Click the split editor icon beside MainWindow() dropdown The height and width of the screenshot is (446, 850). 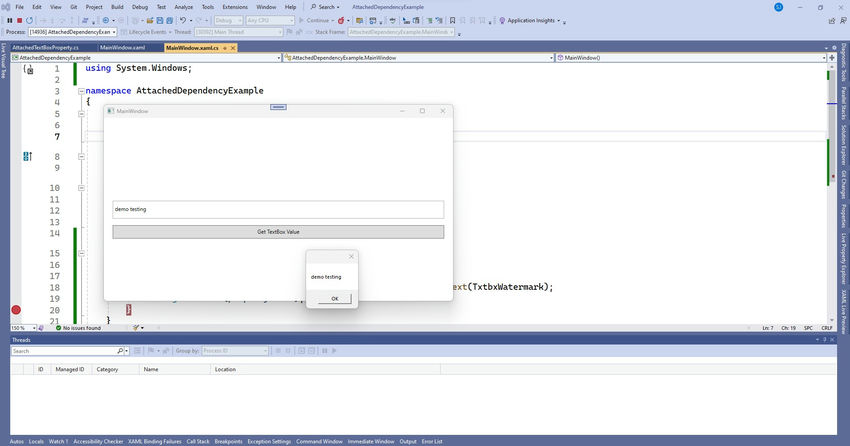click(832, 57)
